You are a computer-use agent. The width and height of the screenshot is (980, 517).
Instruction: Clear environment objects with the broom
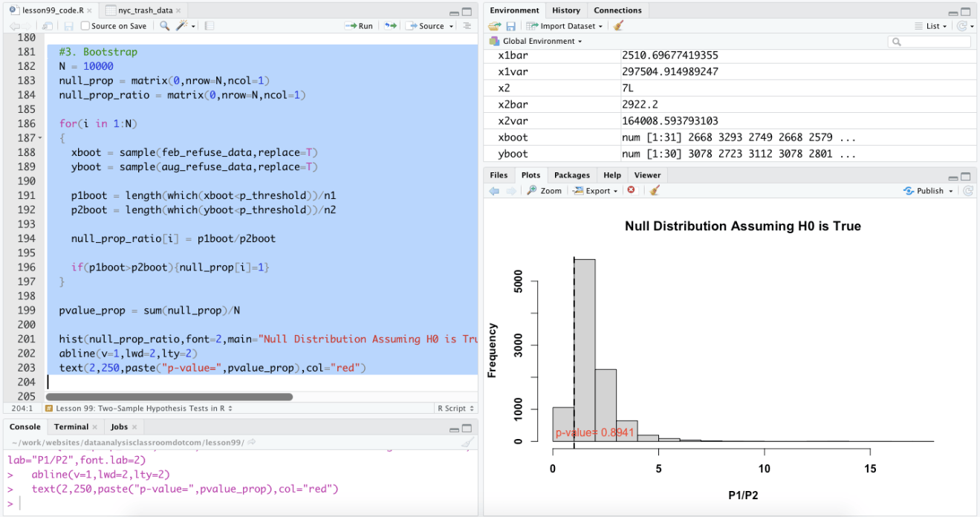pyautogui.click(x=619, y=26)
